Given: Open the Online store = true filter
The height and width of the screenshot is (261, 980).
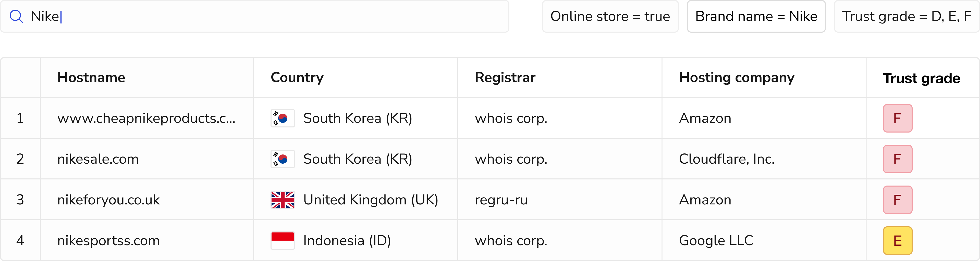Looking at the screenshot, I should [610, 16].
